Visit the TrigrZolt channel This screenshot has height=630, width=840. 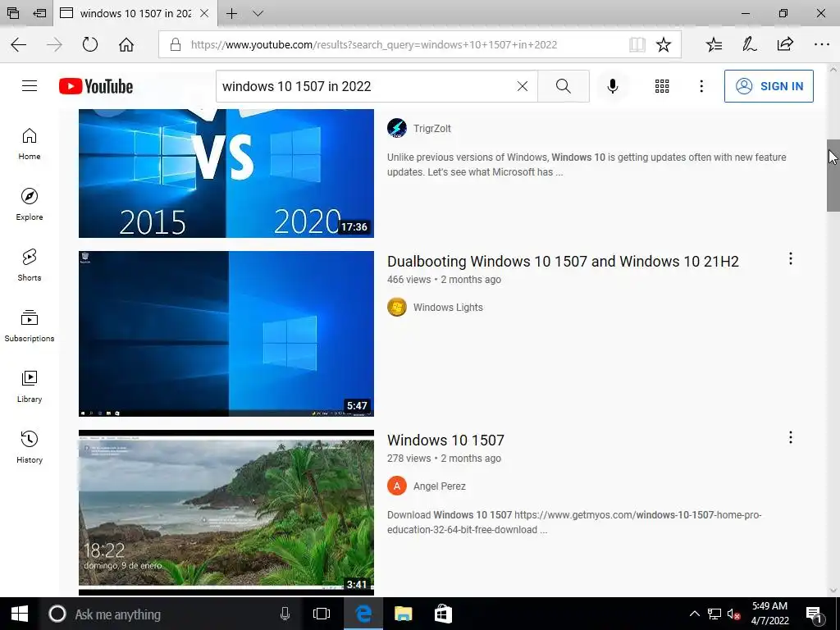(431, 129)
